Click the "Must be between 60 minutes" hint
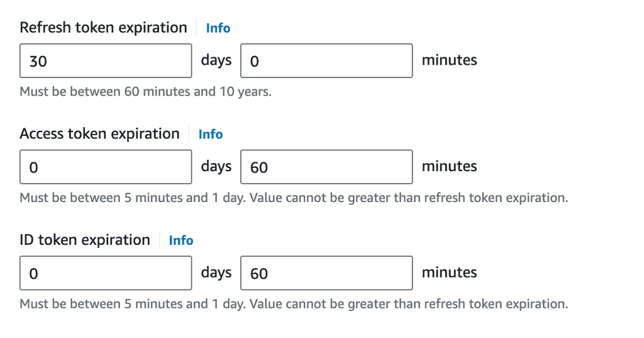The width and height of the screenshot is (644, 338). (x=146, y=92)
